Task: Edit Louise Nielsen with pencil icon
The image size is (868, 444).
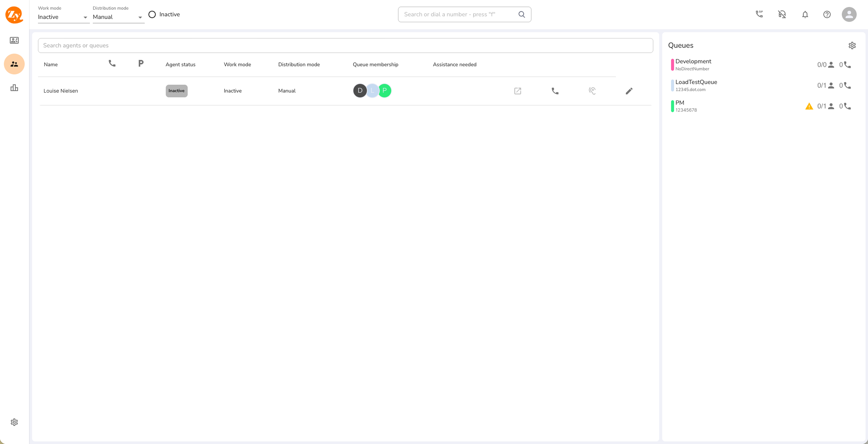Action: point(629,91)
